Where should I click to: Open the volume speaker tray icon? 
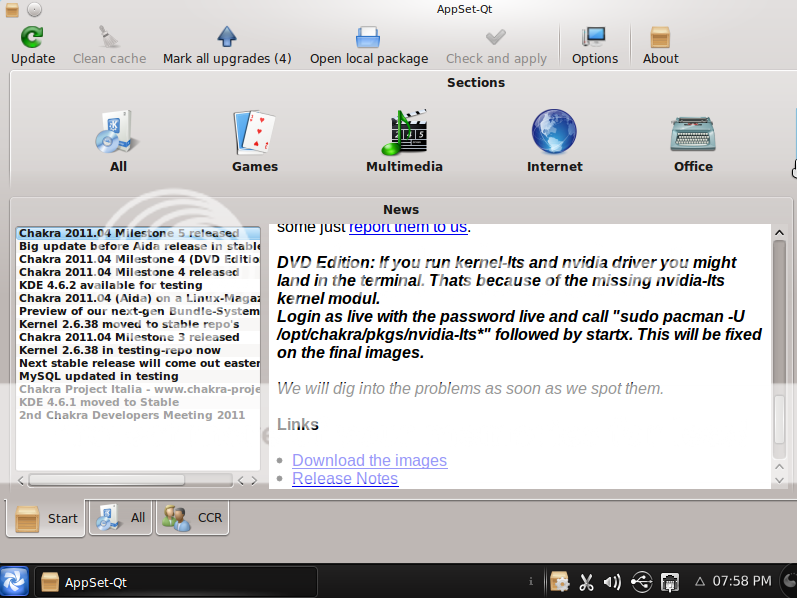point(612,582)
